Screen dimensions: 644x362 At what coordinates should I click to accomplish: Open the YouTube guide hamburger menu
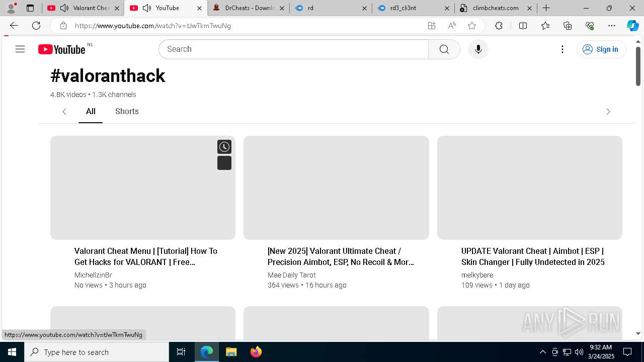tap(20, 49)
